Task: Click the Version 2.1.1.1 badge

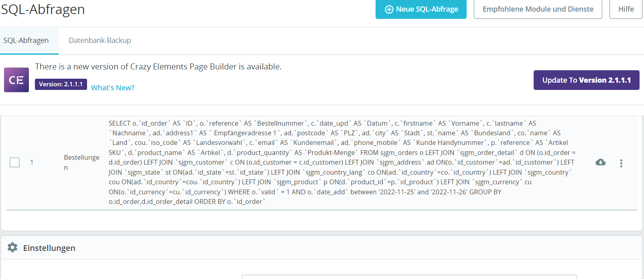Action: (x=61, y=84)
